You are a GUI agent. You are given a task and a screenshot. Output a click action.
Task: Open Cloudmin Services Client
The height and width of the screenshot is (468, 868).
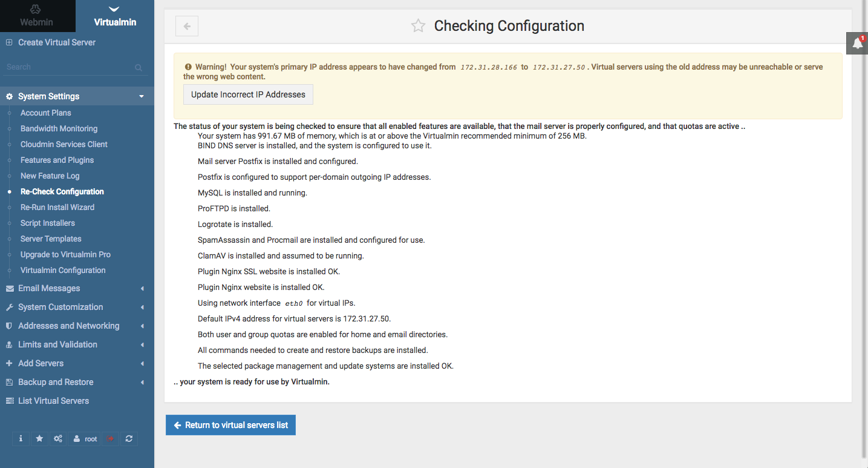tap(64, 144)
